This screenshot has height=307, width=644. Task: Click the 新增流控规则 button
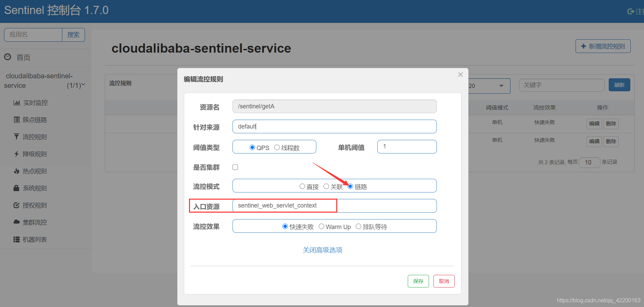coord(603,46)
